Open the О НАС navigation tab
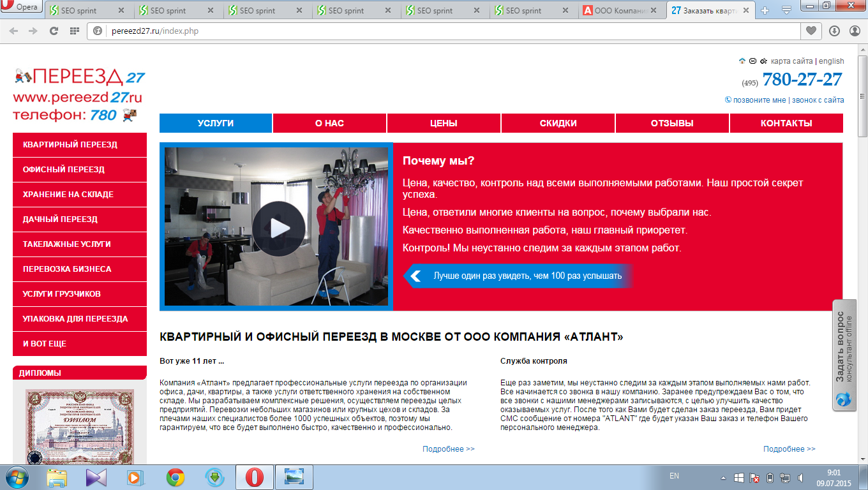Image resolution: width=868 pixels, height=490 pixels. (329, 123)
